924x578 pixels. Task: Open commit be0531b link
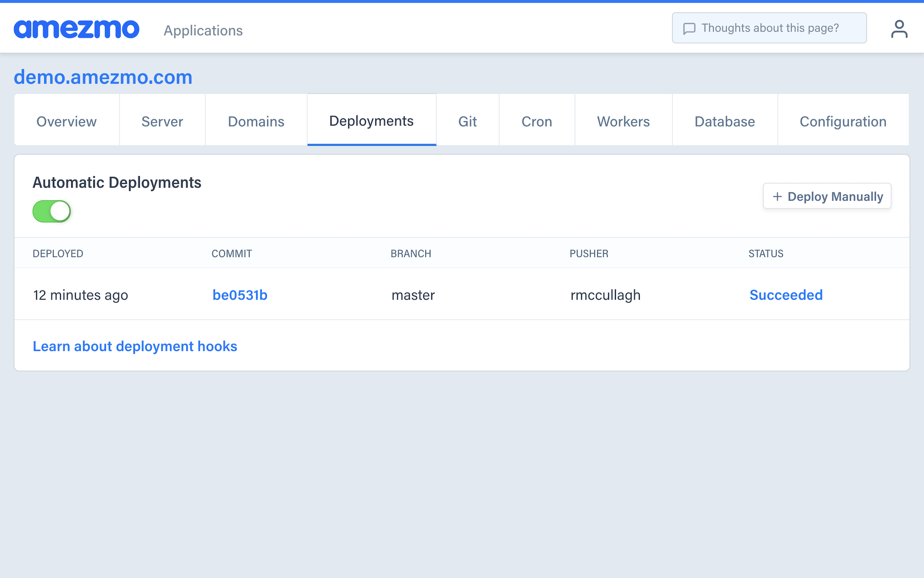coord(240,295)
